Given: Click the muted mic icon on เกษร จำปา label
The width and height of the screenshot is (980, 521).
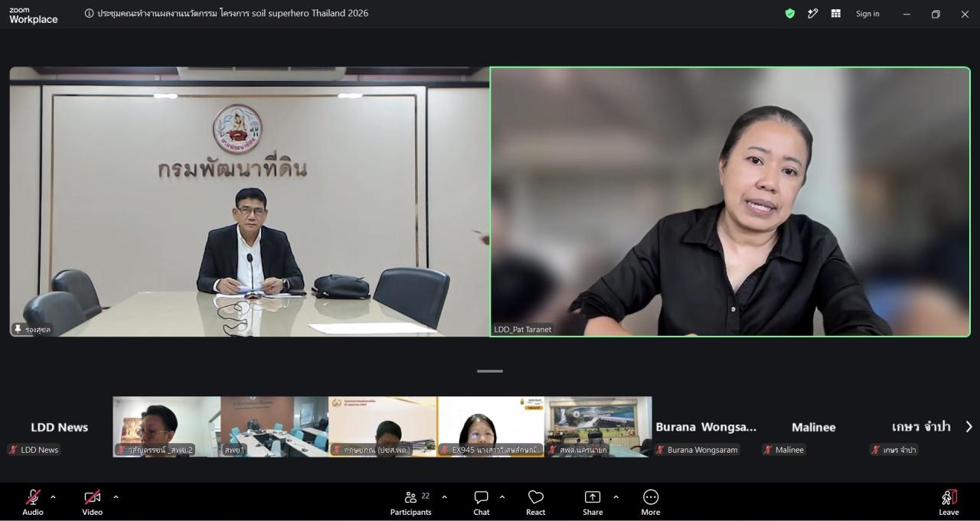Looking at the screenshot, I should coord(876,450).
